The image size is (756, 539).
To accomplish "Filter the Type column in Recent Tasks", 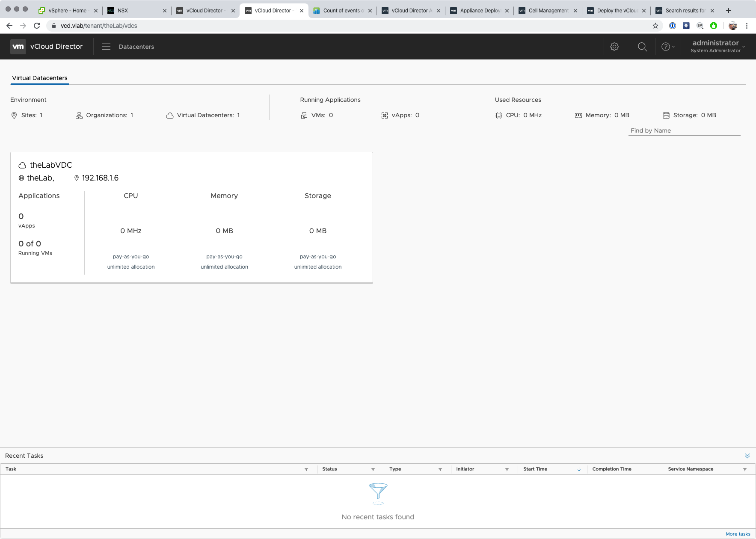I will (x=440, y=469).
